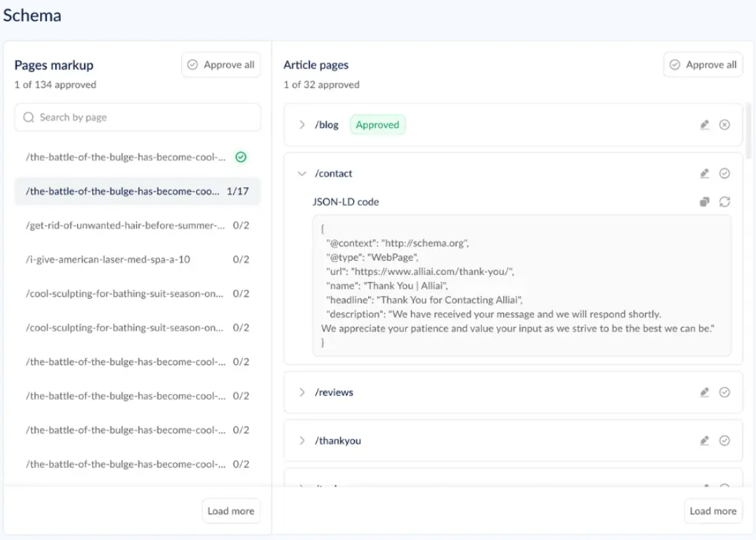
Task: Click the edit pencil icon for /reviews
Action: [x=705, y=392]
